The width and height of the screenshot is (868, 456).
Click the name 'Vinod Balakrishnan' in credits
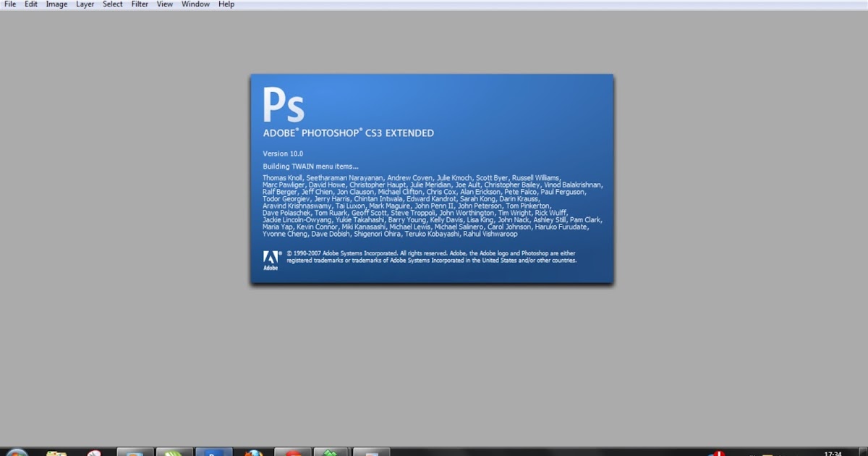573,185
